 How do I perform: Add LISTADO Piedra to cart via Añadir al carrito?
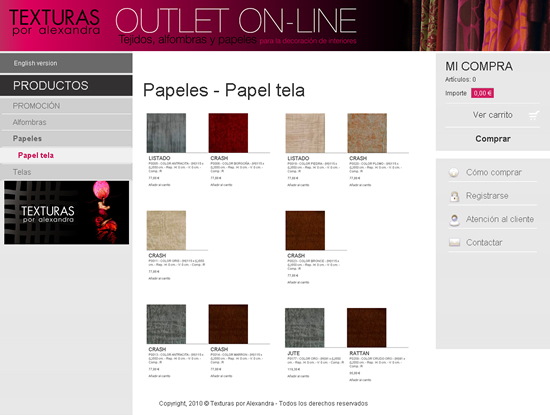[298, 185]
